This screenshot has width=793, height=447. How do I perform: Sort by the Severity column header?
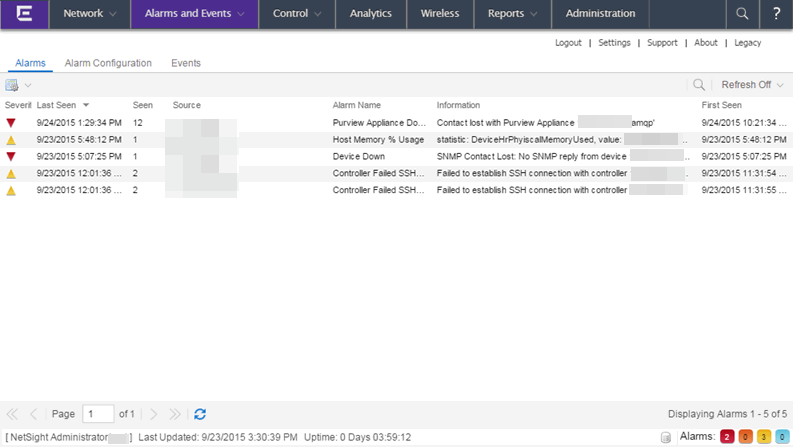coord(18,105)
